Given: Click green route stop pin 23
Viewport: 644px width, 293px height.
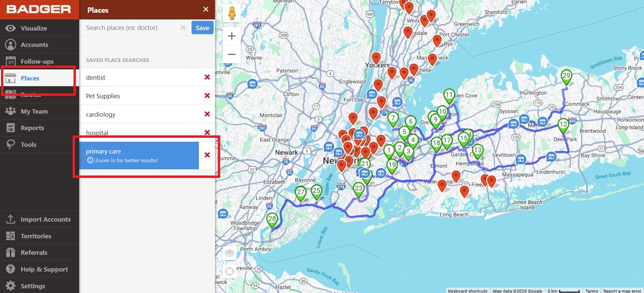Looking at the screenshot, I should [x=359, y=190].
